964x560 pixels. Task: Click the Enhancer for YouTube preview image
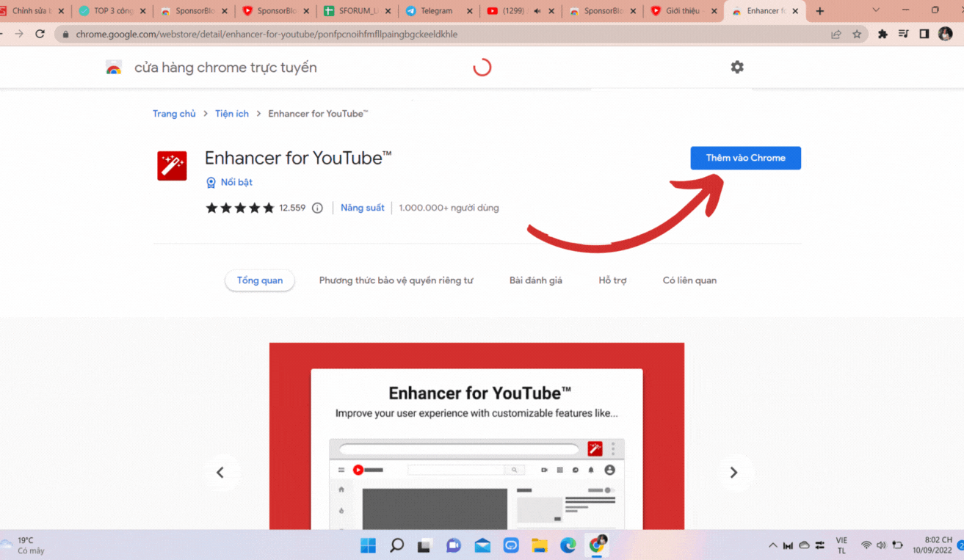coord(476,436)
